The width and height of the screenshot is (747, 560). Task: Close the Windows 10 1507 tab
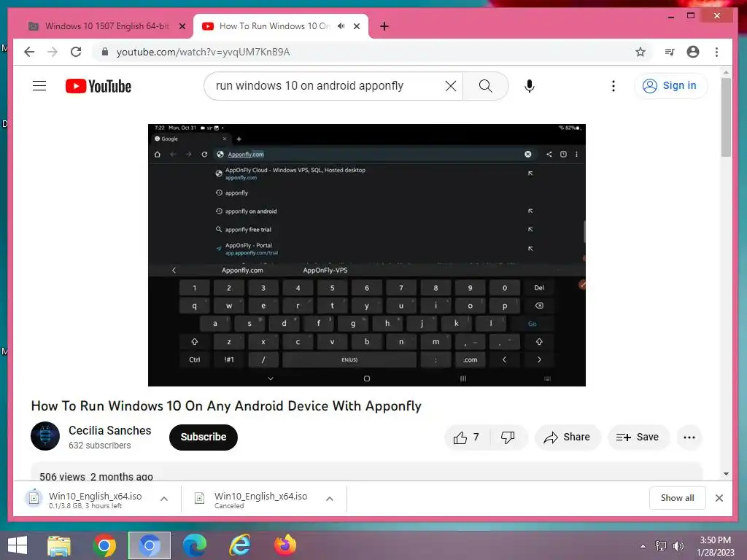coord(182,27)
